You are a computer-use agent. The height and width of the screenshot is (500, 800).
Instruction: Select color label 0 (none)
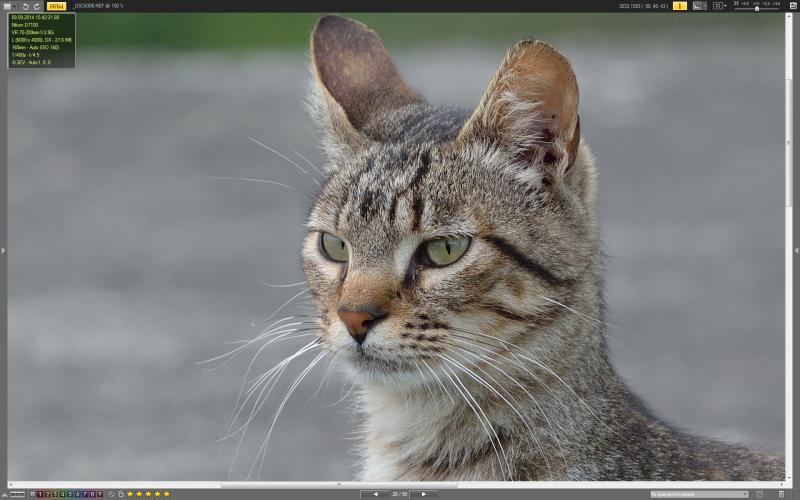coord(33,494)
